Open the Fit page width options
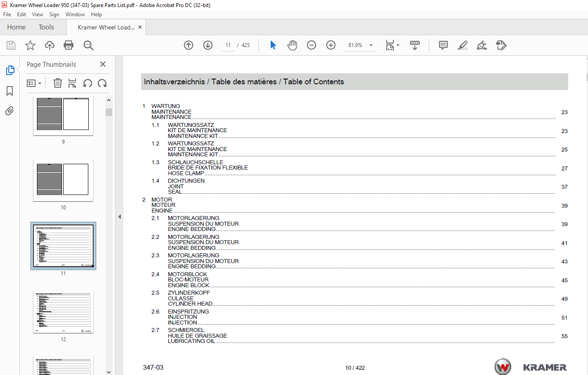The height and width of the screenshot is (375, 588). (x=392, y=45)
